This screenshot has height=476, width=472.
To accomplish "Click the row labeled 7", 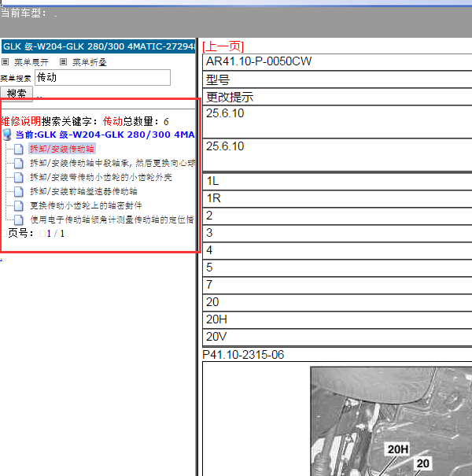I will tap(337, 285).
